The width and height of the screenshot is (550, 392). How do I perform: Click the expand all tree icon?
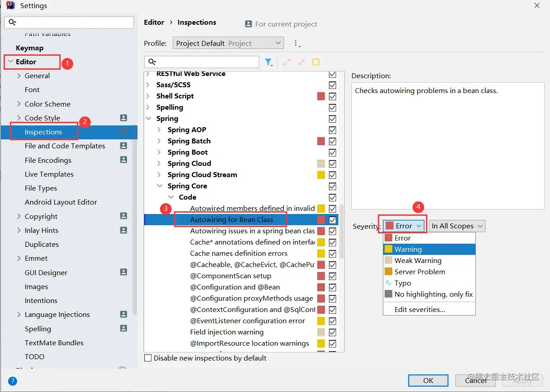tap(287, 62)
